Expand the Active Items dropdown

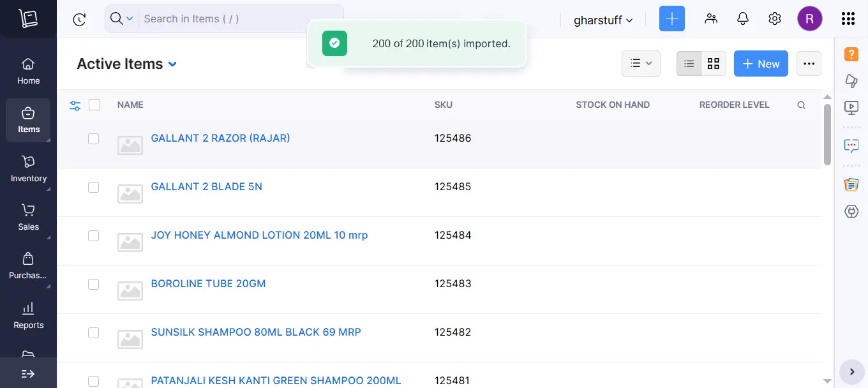point(172,64)
